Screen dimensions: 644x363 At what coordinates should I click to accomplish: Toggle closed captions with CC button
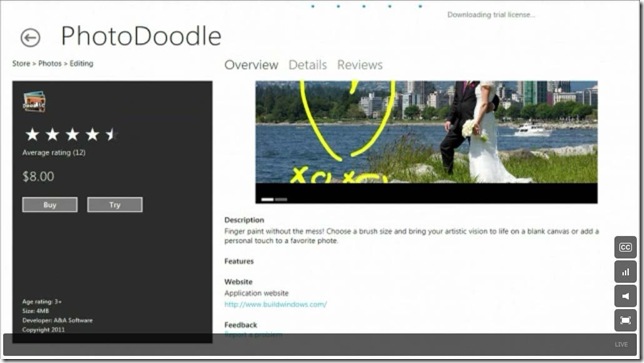coord(625,247)
